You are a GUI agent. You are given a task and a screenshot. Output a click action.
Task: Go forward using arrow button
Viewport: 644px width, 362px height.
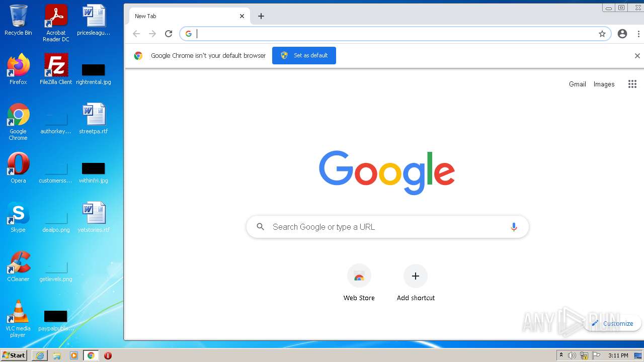(152, 34)
